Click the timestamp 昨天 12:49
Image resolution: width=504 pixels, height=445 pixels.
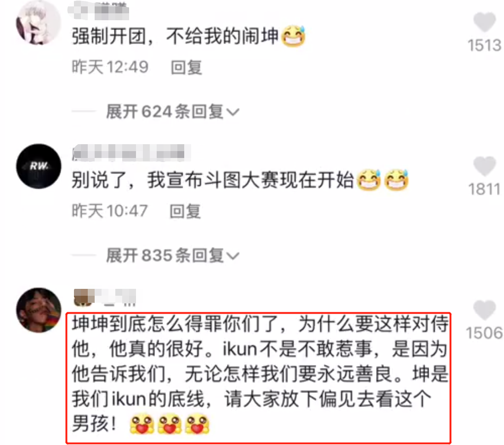coord(110,67)
